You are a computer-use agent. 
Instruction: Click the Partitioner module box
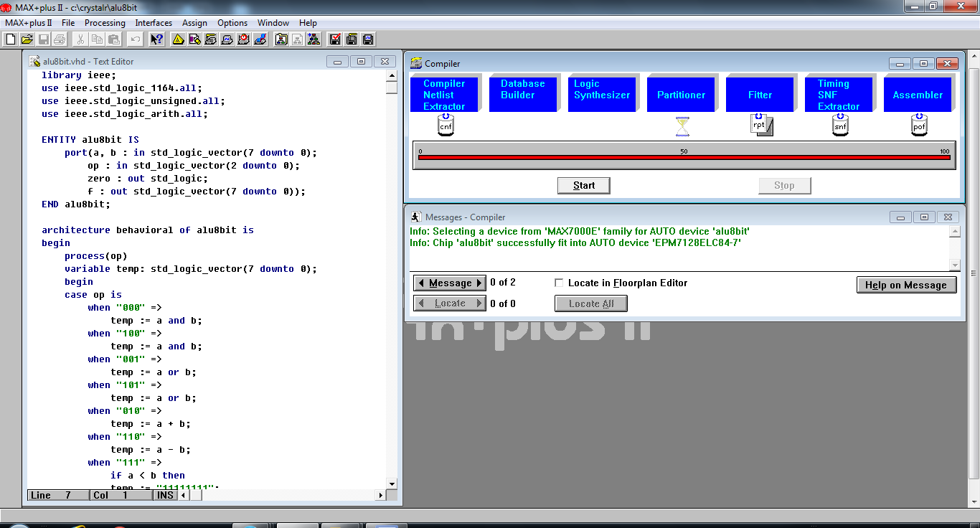coord(681,95)
